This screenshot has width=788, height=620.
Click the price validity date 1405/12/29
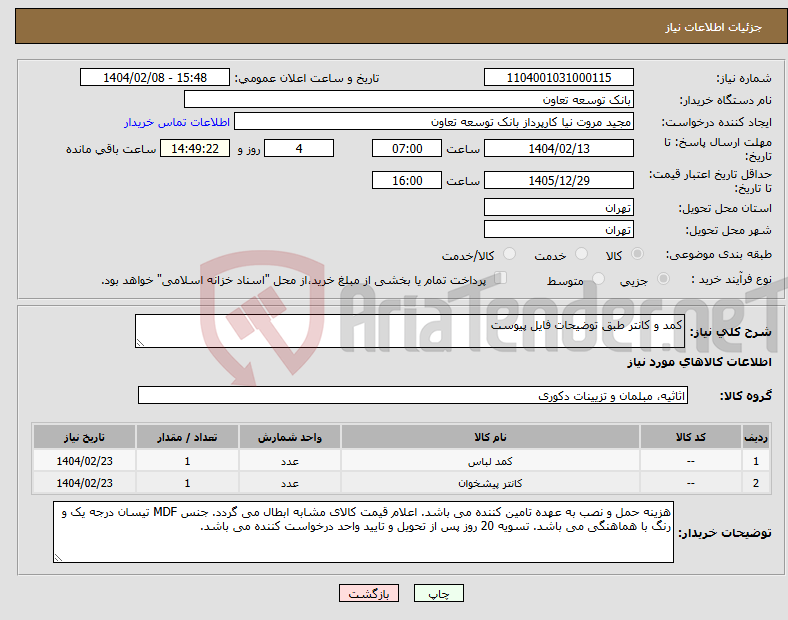[558, 180]
